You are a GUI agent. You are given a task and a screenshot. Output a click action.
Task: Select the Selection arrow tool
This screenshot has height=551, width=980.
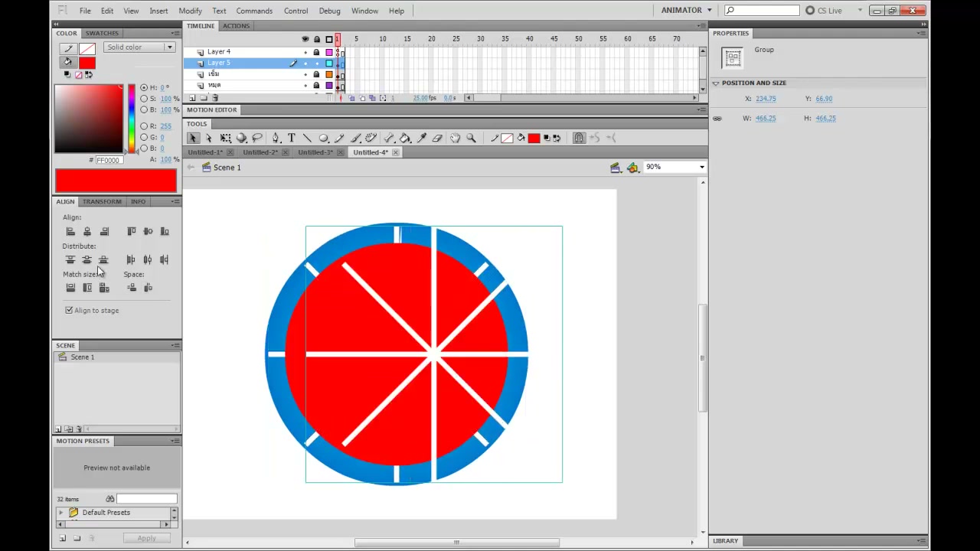click(193, 138)
